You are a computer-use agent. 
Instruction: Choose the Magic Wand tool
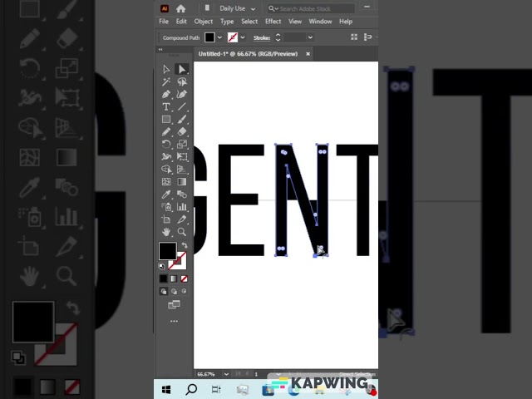coord(166,81)
